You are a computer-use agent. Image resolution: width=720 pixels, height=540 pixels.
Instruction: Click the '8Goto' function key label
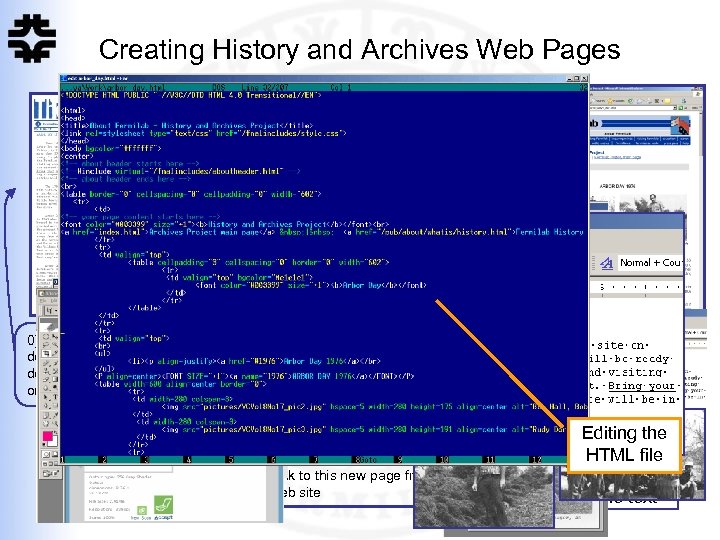click(x=366, y=460)
